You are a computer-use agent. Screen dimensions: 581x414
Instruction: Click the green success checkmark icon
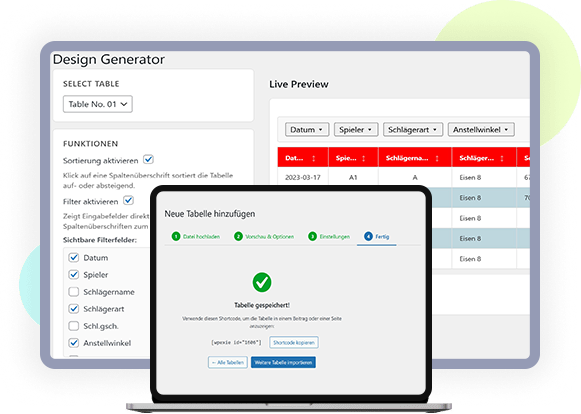(x=262, y=282)
